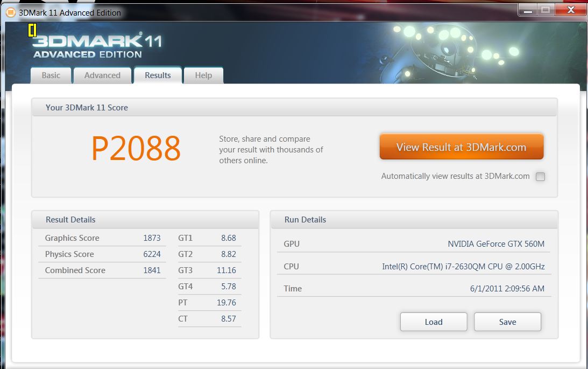Click the NVIDIA GeForce GTX 560M text
The width and height of the screenshot is (588, 369).
tap(496, 244)
